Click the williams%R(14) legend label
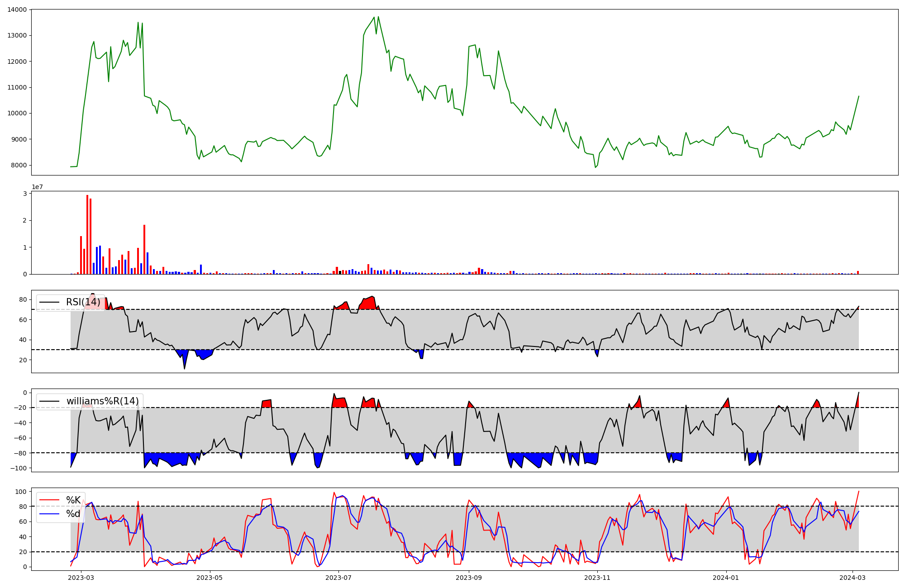The image size is (905, 588). point(103,401)
